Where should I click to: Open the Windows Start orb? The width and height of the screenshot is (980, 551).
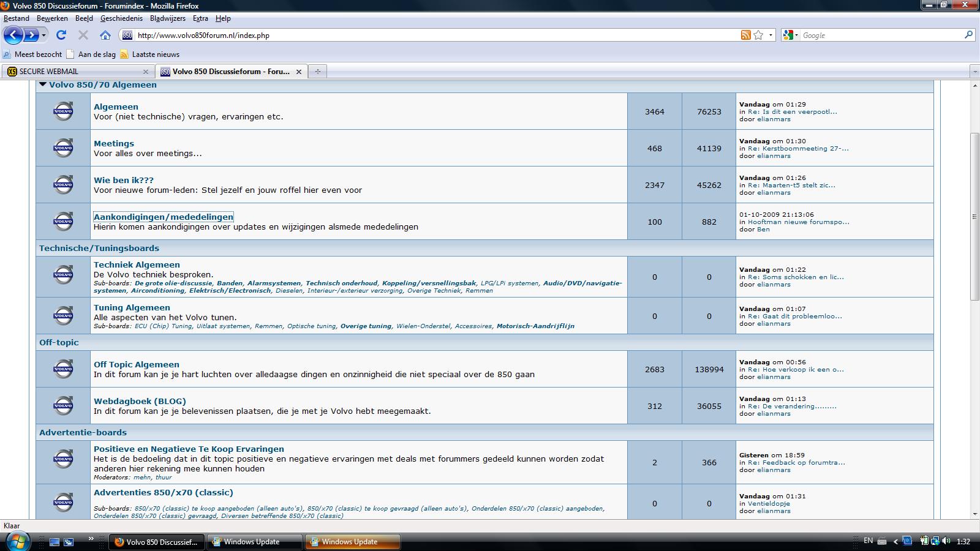click(x=17, y=541)
